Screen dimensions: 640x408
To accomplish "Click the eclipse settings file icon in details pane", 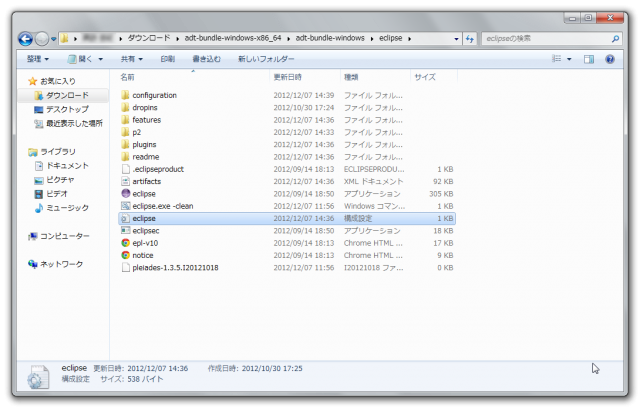I will click(38, 376).
